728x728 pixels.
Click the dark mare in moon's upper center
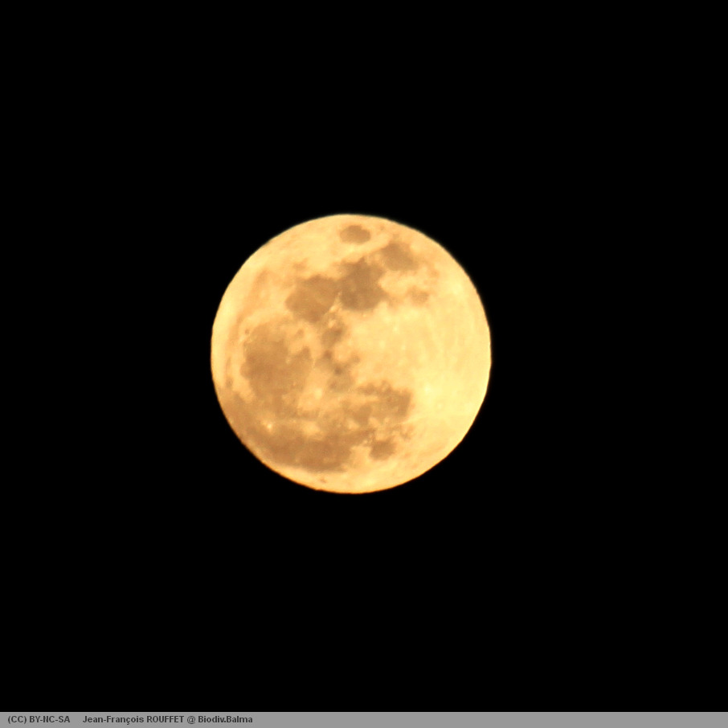[337, 291]
